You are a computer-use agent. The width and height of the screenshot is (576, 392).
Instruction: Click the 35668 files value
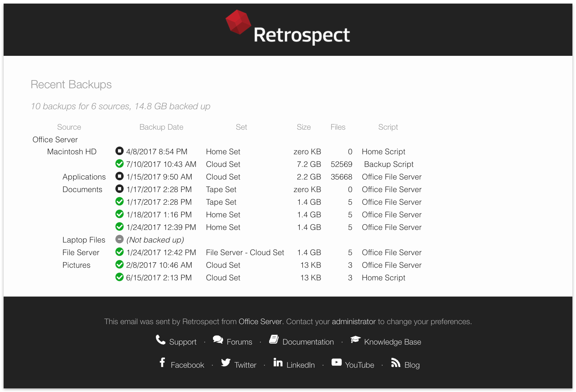[x=341, y=177]
